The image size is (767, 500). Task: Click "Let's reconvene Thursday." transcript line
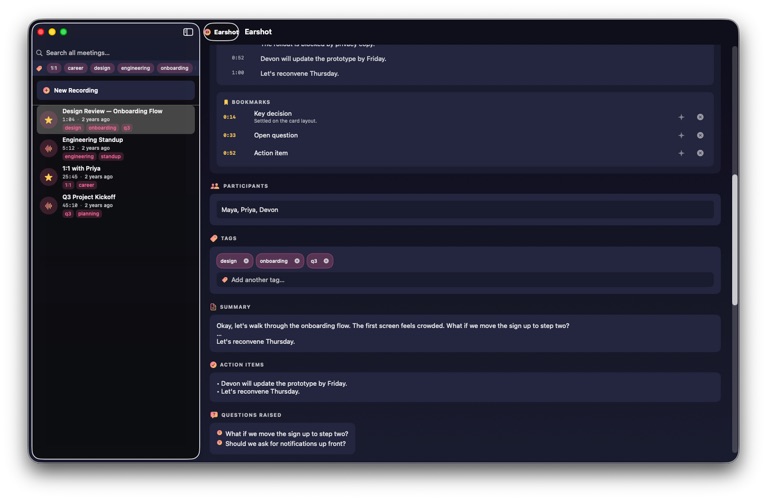(299, 73)
